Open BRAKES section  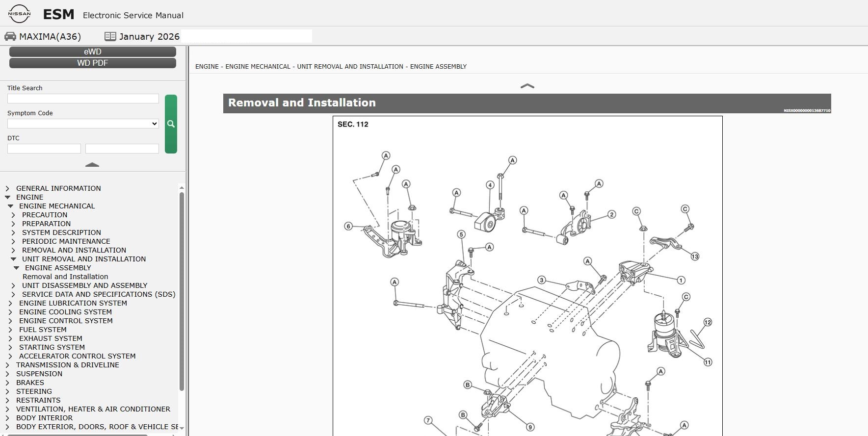[x=30, y=383]
